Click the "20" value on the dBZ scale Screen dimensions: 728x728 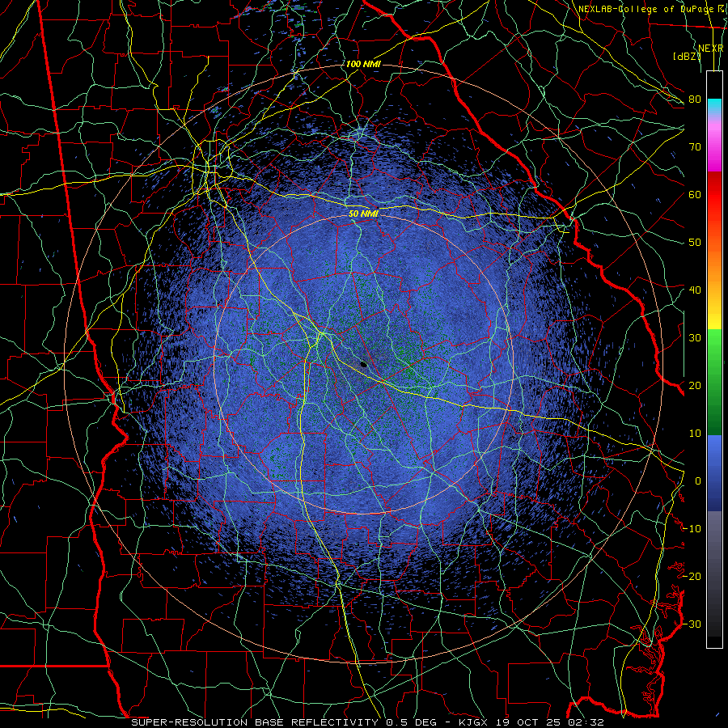[695, 385]
